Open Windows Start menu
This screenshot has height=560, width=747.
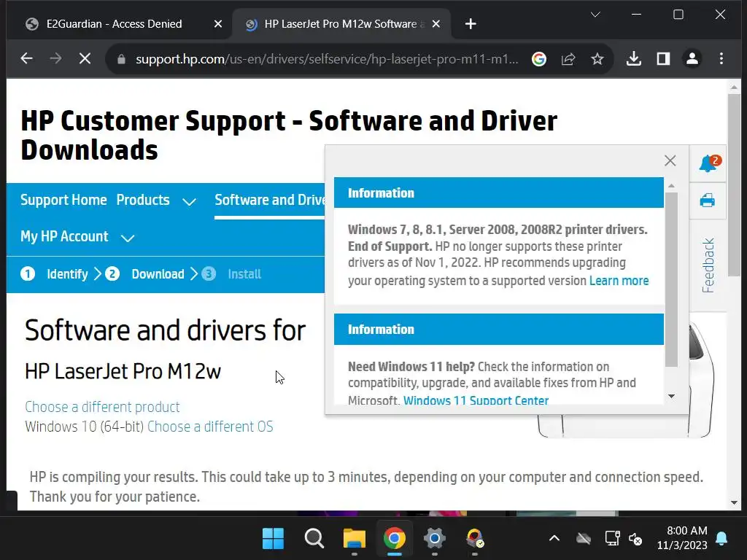pos(273,539)
